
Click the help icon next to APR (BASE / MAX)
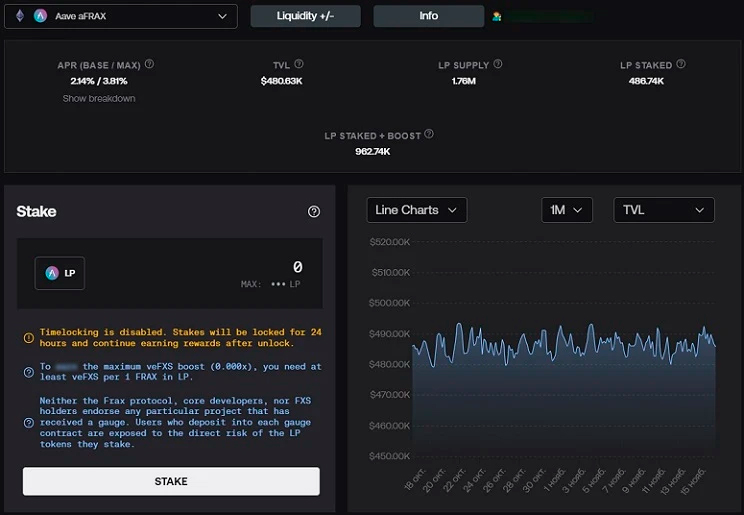click(149, 64)
